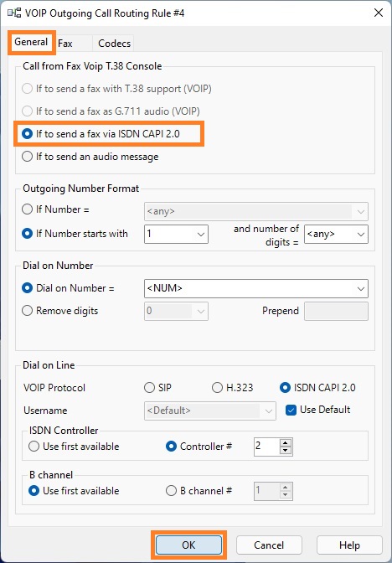The height and width of the screenshot is (563, 392).
Task: Enable the 'B channel #' radio option
Action: 199,490
